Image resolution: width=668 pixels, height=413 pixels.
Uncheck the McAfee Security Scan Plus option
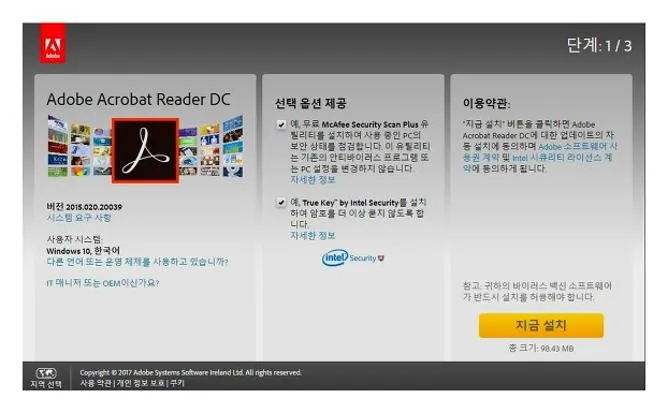point(281,124)
